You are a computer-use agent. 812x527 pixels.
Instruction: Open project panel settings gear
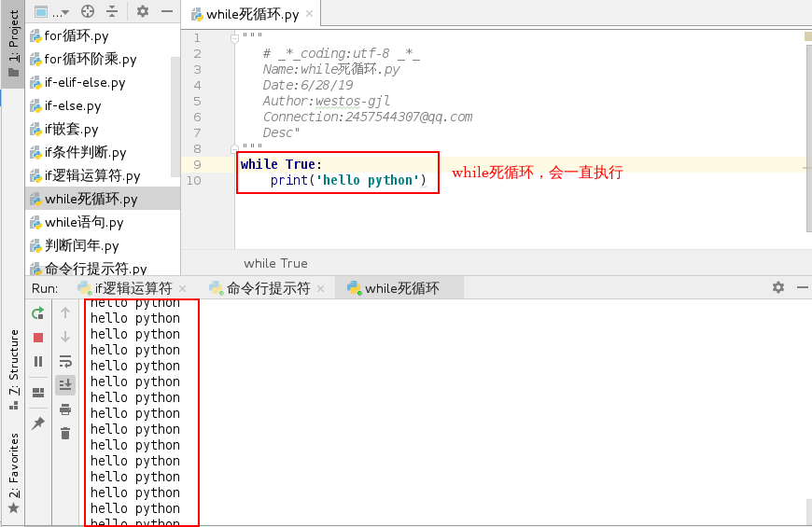[143, 11]
